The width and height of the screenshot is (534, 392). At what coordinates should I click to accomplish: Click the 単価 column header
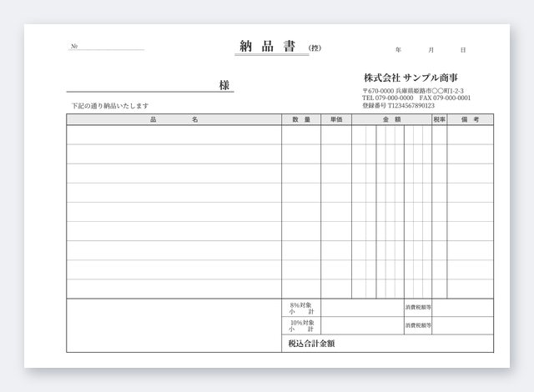[336, 119]
